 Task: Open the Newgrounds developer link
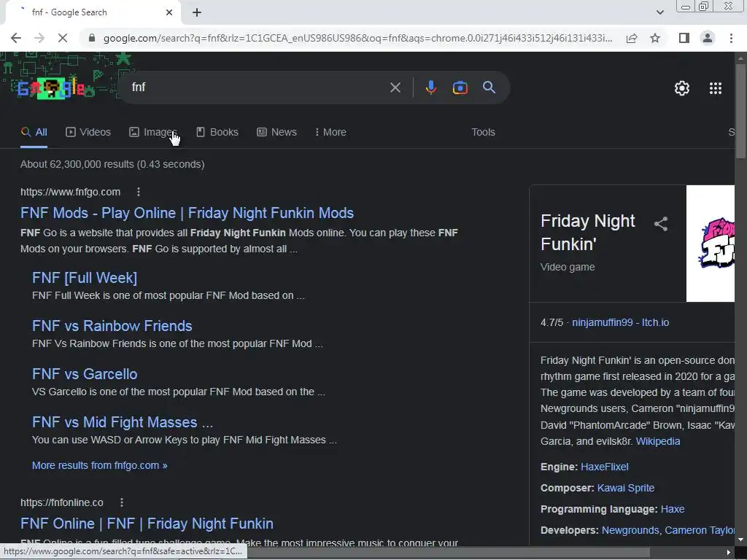pos(630,530)
